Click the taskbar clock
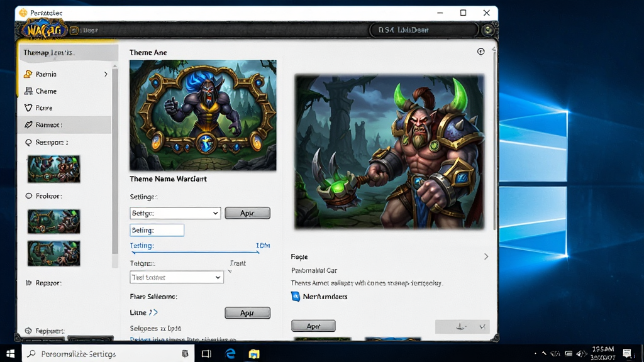This screenshot has height=362, width=644. click(603, 353)
